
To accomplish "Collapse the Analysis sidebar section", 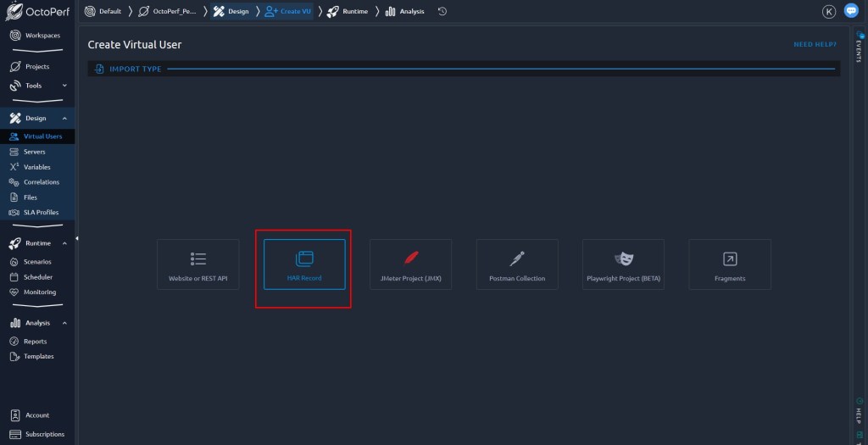I will tap(64, 323).
